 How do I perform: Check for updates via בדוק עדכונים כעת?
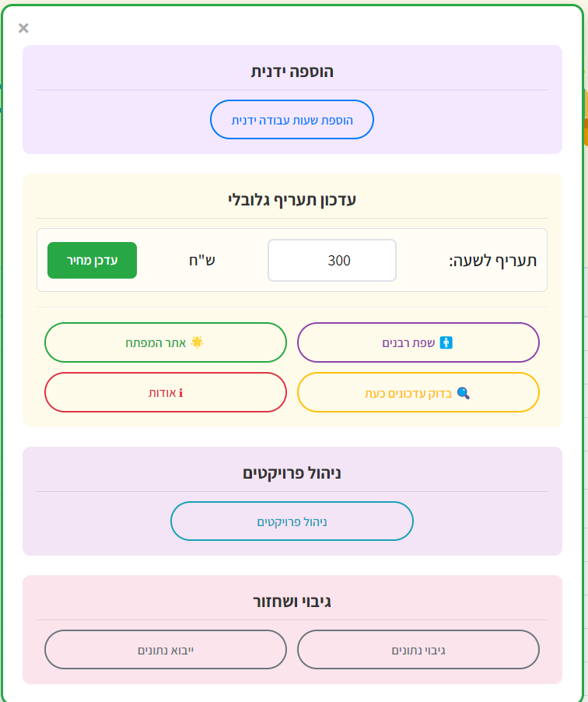pyautogui.click(x=418, y=392)
